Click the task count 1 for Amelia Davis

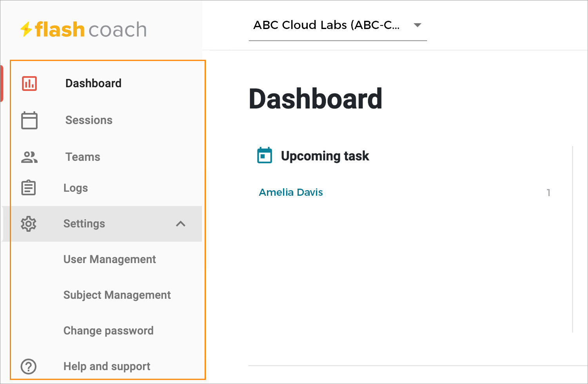pos(548,193)
